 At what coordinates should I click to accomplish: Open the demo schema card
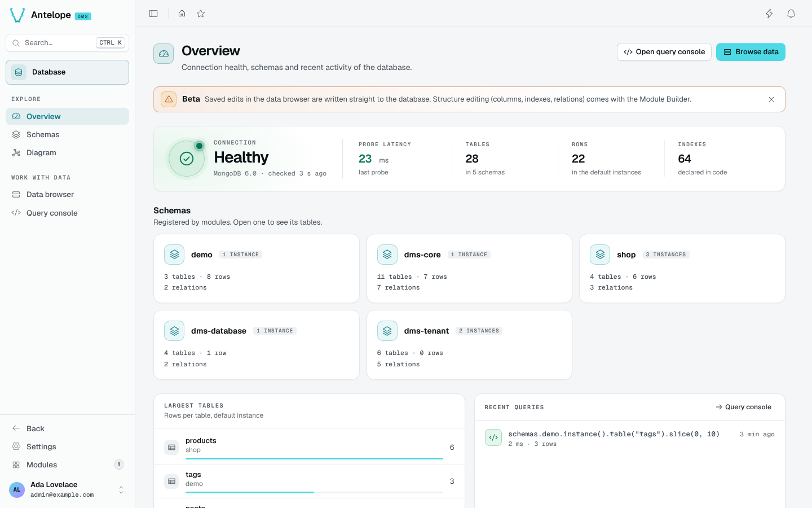coord(257,269)
